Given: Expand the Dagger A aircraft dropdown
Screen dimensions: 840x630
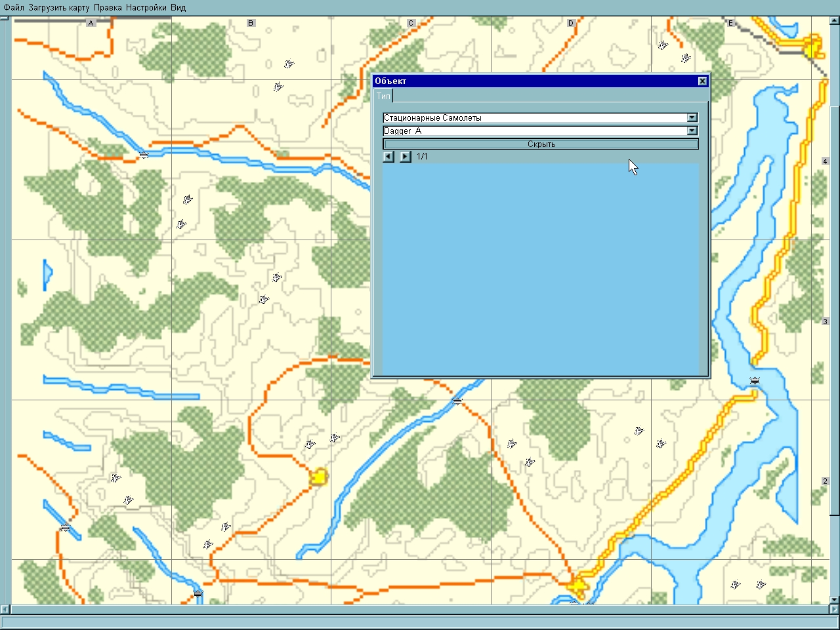Looking at the screenshot, I should (x=692, y=131).
